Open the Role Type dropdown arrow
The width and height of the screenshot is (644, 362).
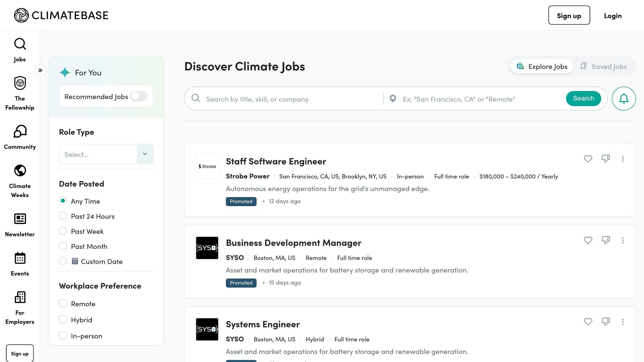click(x=145, y=154)
